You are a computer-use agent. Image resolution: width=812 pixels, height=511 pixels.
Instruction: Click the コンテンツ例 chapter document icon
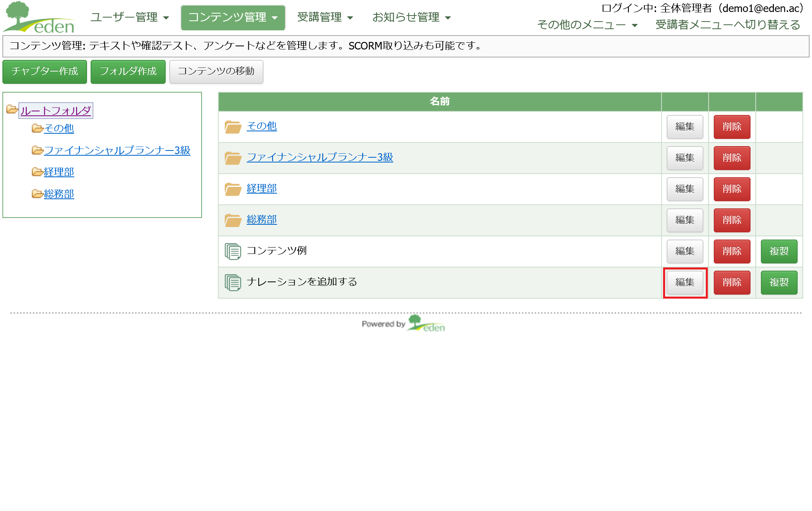coord(233,252)
